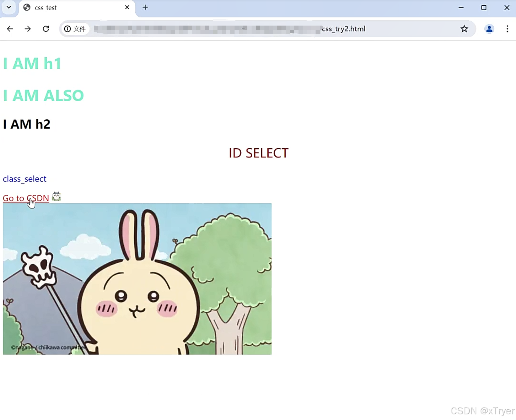Image resolution: width=516 pixels, height=420 pixels.
Task: Go back to the previous page
Action: click(x=10, y=29)
